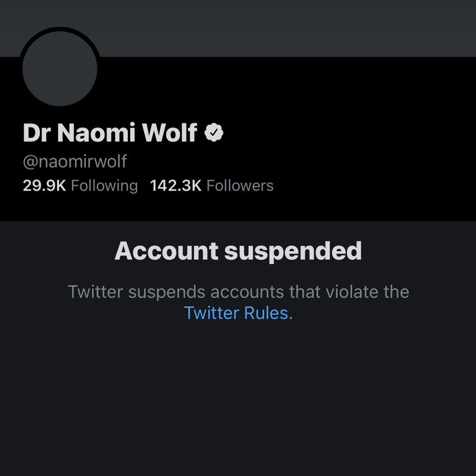The width and height of the screenshot is (476, 476).
Task: Click the 142.3K follower count number
Action: click(176, 185)
